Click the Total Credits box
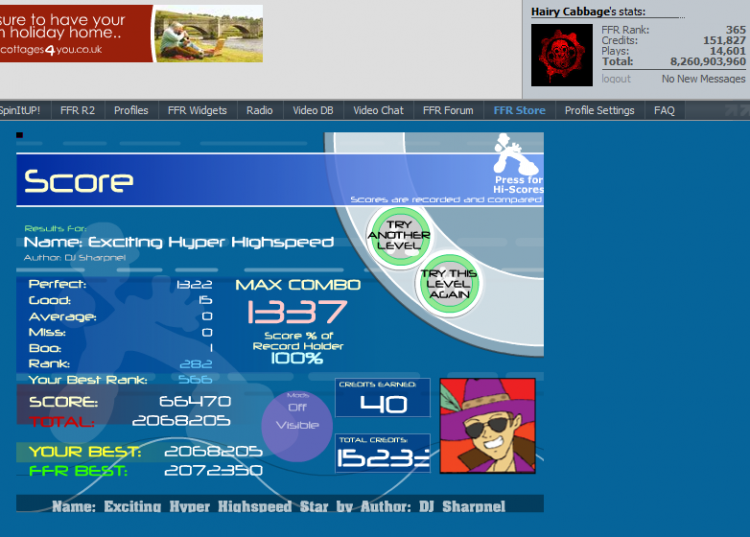Screen dimensions: 750x537 383,453
